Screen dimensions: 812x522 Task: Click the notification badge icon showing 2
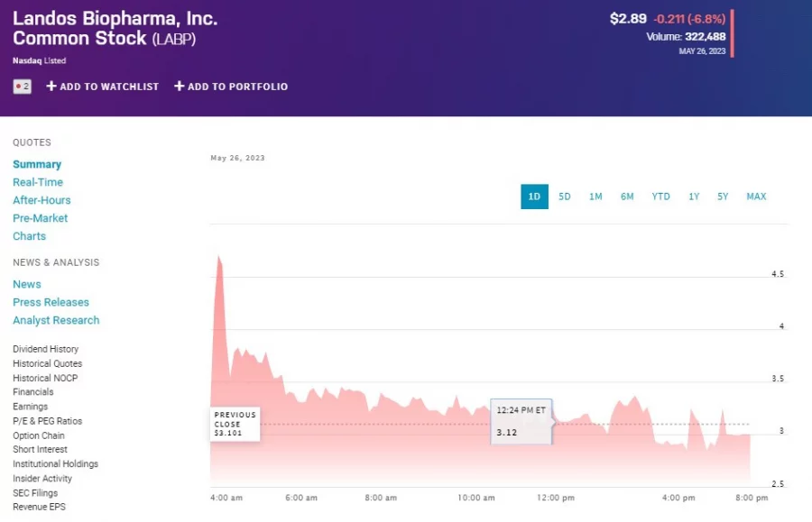pyautogui.click(x=23, y=87)
